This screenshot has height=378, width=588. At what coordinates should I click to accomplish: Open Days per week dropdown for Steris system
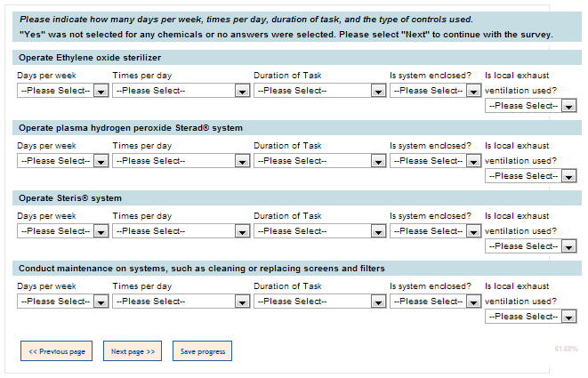[x=62, y=231]
